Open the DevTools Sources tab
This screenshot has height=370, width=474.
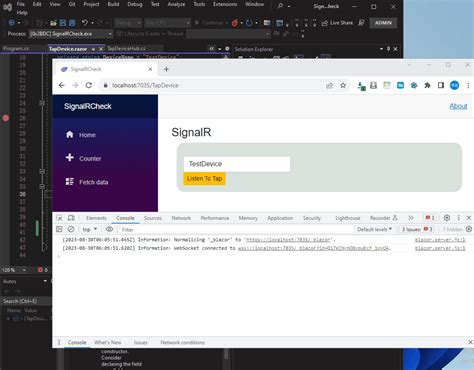(153, 218)
